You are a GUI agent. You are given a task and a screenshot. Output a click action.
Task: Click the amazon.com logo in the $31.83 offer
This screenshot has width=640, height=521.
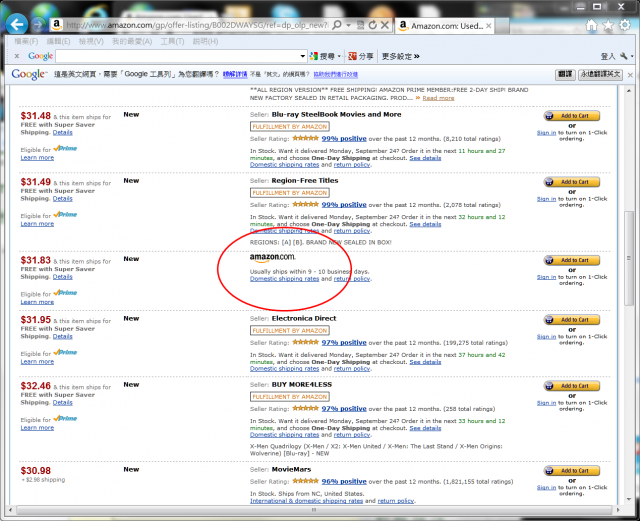pyautogui.click(x=272, y=257)
